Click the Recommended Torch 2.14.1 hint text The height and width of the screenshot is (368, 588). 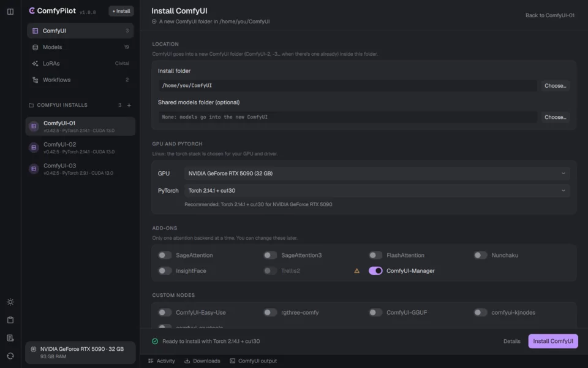(x=258, y=205)
